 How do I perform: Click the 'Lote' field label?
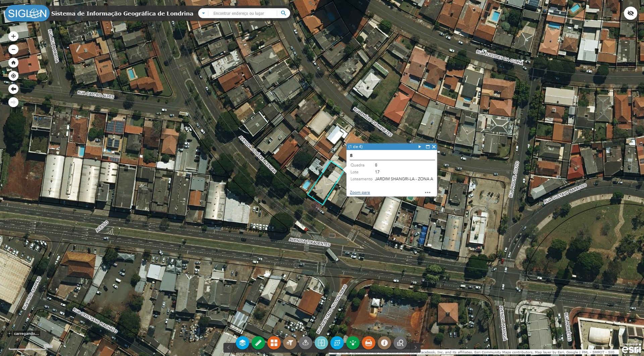[354, 172]
